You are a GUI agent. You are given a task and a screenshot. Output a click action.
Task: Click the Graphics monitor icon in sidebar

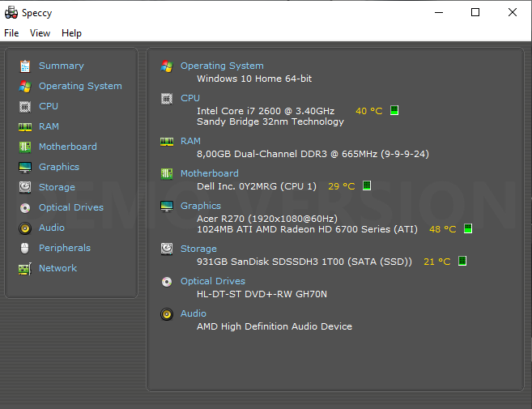[24, 167]
